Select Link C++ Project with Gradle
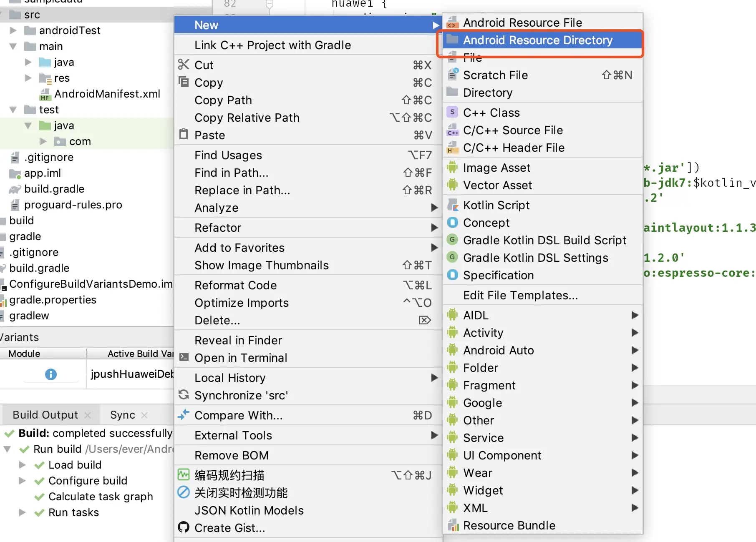The image size is (756, 542). [x=308, y=45]
